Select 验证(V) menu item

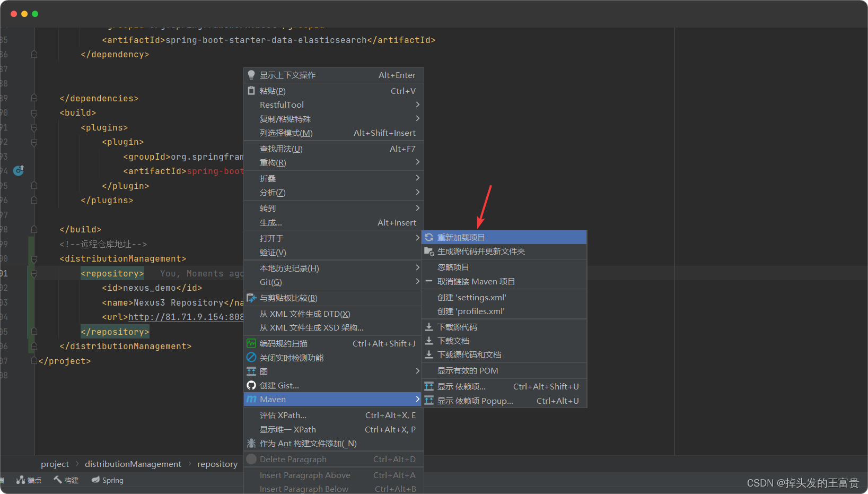tap(334, 252)
